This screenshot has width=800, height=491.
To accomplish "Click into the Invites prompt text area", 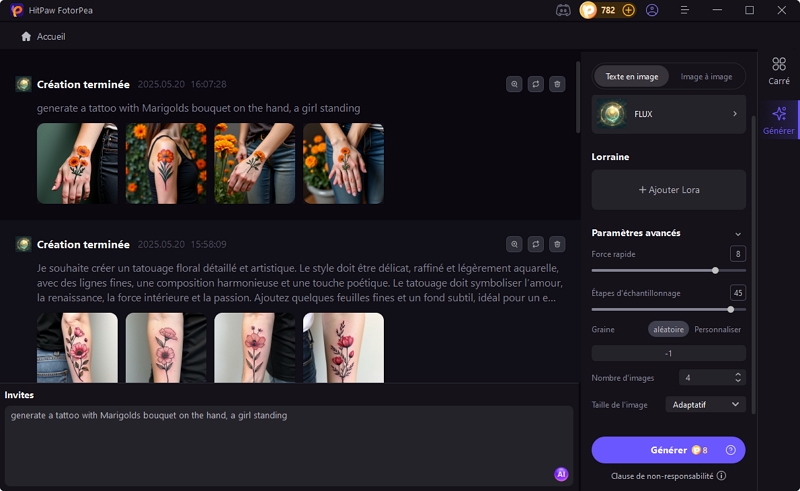I will [289, 446].
